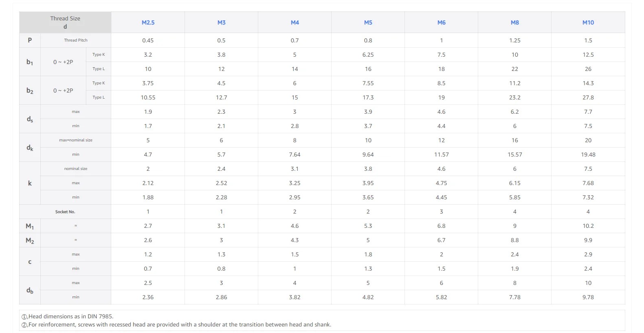Select the Thread Size d header cell
This screenshot has width=644, height=333.
[65, 22]
